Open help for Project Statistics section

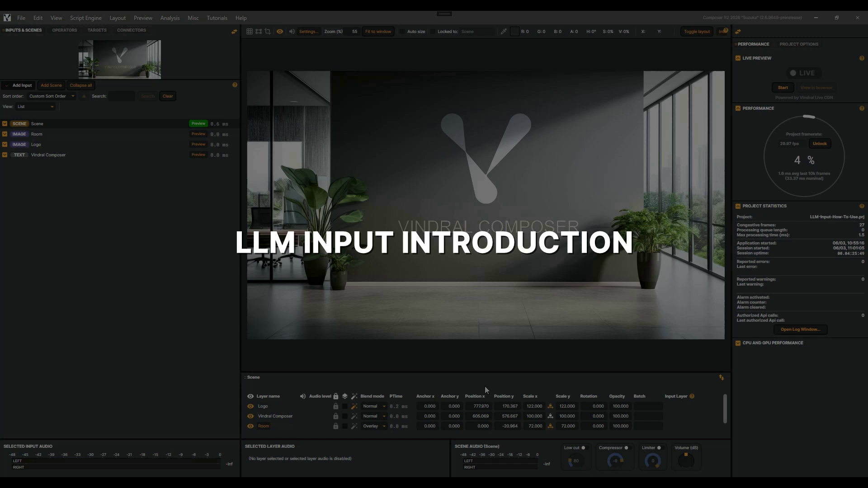click(862, 206)
